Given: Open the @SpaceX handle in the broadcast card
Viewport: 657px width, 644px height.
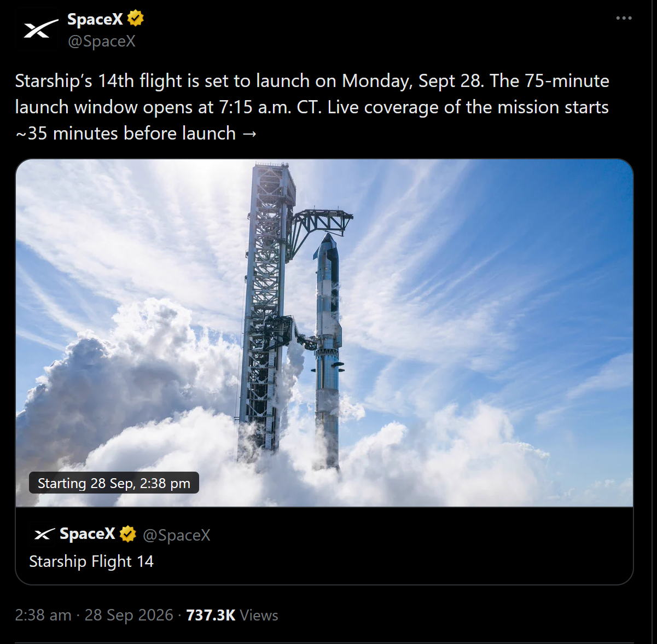Looking at the screenshot, I should point(177,535).
